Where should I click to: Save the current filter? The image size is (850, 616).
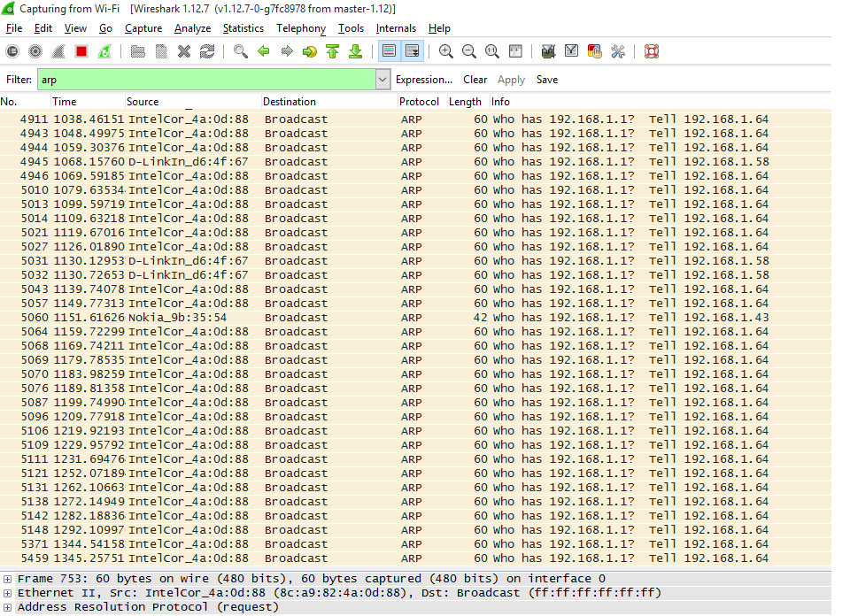point(547,80)
